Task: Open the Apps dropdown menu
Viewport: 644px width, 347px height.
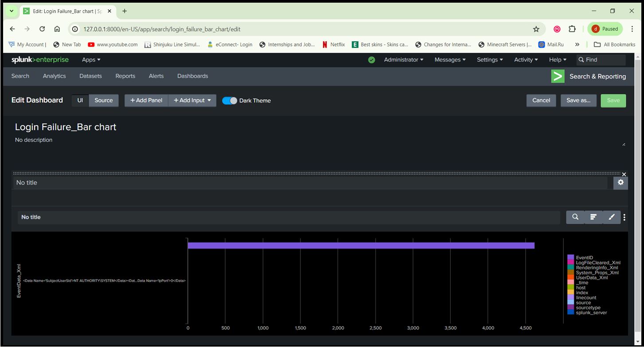Action: pos(91,60)
